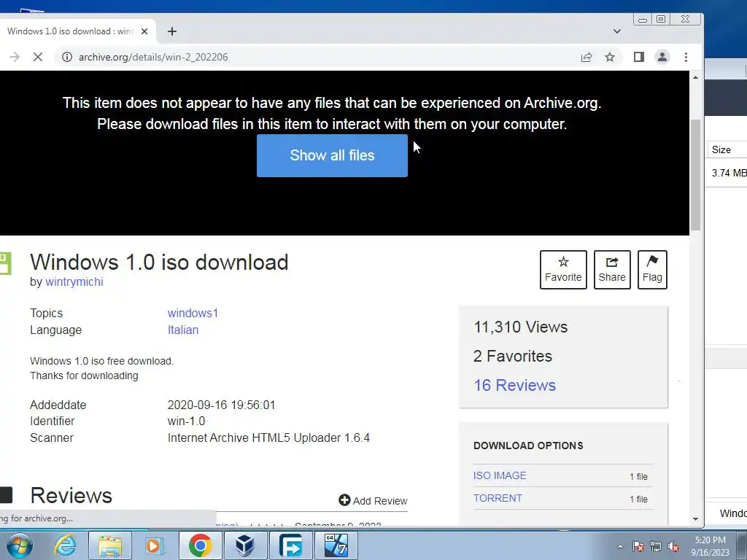Select identifier value win-1.0
747x560 pixels.
pyautogui.click(x=186, y=421)
